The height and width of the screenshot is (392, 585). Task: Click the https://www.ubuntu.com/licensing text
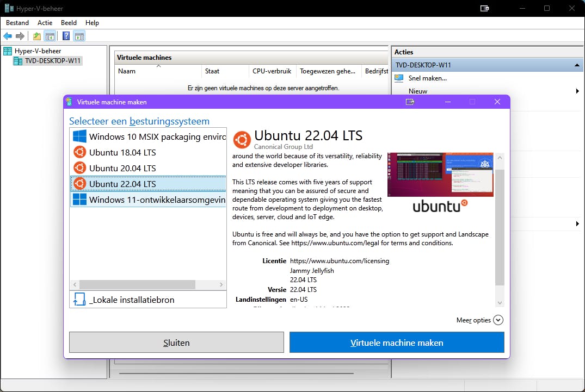point(340,261)
